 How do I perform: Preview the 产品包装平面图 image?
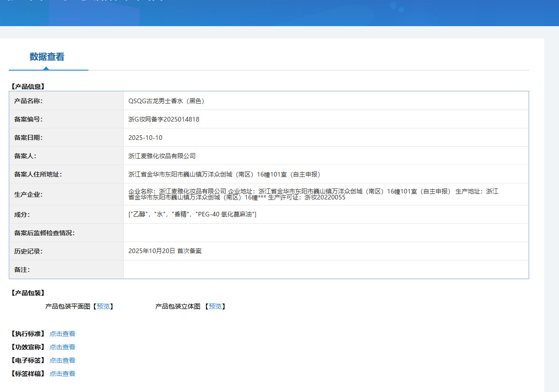click(x=103, y=307)
